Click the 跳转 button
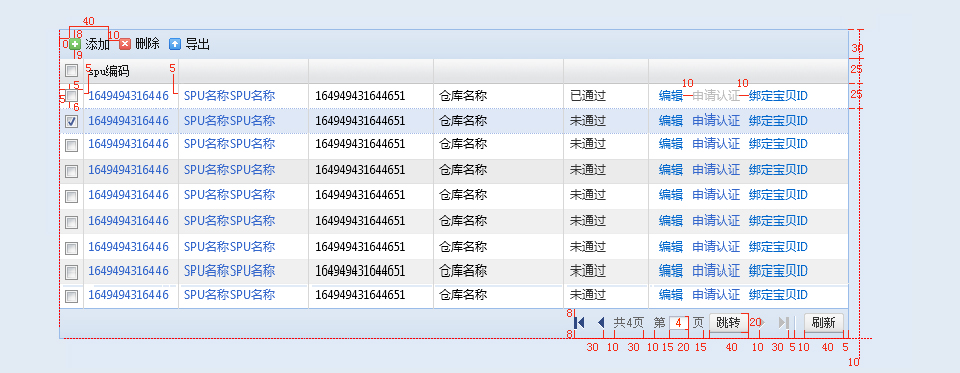This screenshot has width=960, height=373. [x=729, y=323]
